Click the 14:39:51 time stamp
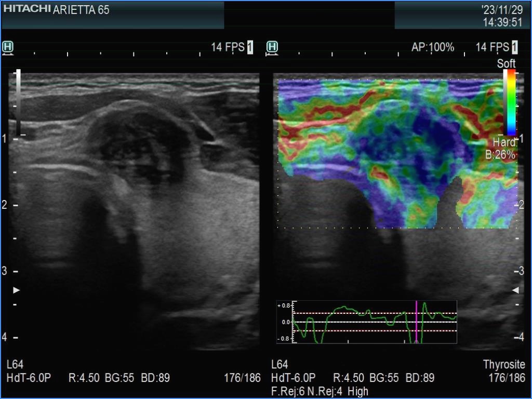The width and height of the screenshot is (532, 399). click(x=503, y=22)
